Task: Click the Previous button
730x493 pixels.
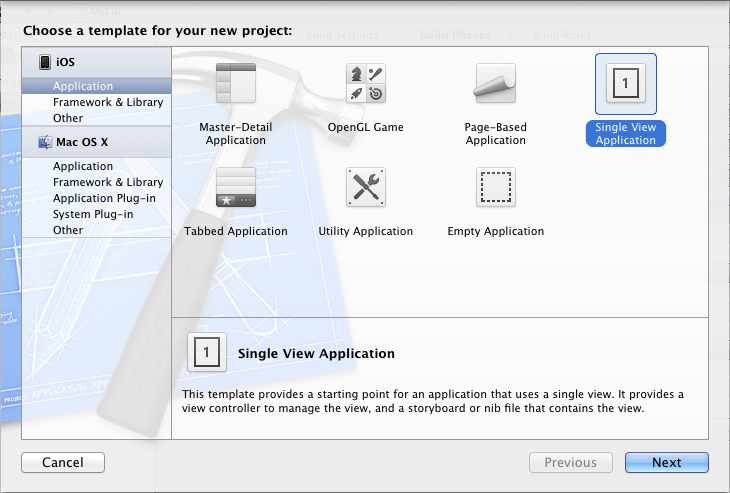Action: (x=571, y=462)
